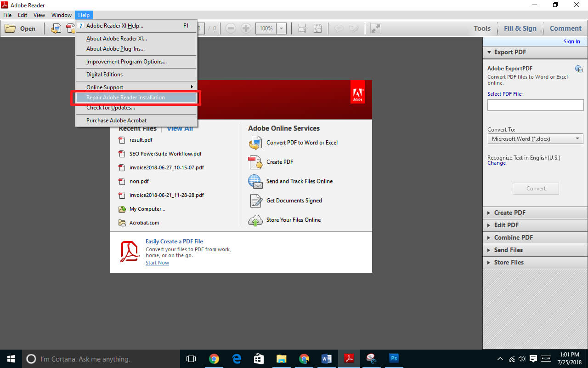
Task: Switch to Microsoft Word in the taskbar
Action: coord(327,359)
